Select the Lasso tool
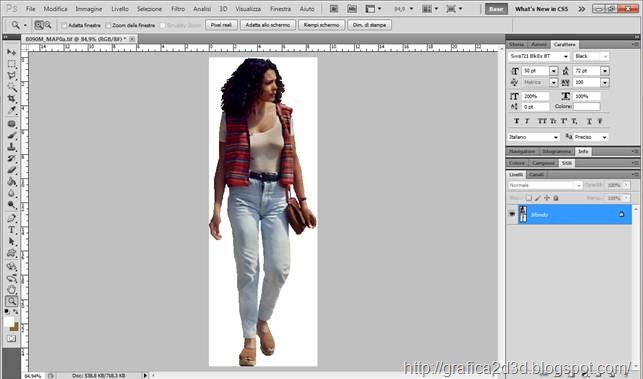This screenshot has width=643, height=379. (11, 76)
